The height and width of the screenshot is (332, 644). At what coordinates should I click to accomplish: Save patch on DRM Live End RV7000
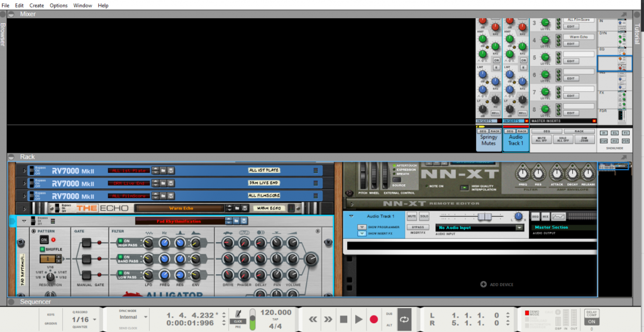pos(170,183)
